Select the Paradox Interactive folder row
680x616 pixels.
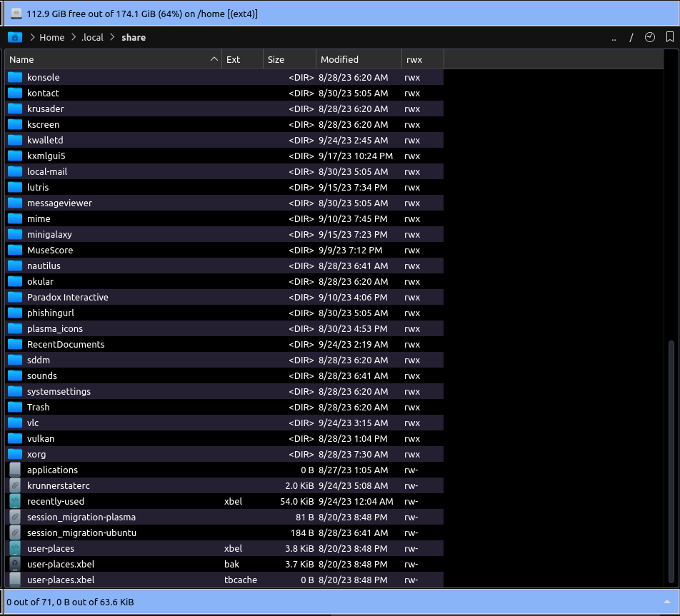[224, 297]
